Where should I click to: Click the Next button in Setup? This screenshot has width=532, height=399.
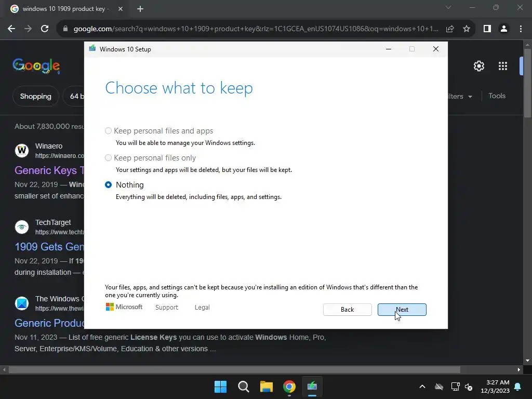[x=402, y=310]
